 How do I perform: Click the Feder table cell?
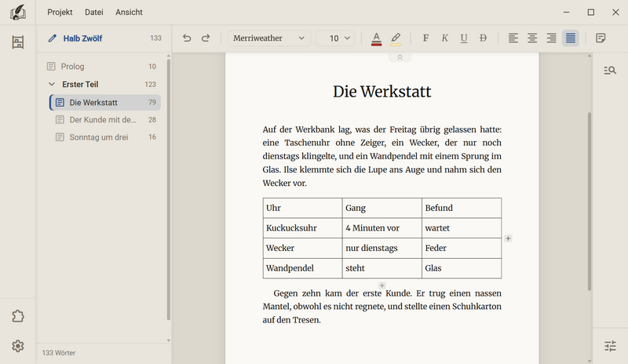(462, 248)
